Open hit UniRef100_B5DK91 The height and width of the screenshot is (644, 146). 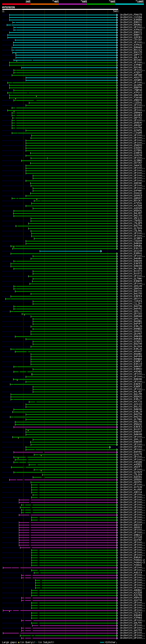(131, 211)
